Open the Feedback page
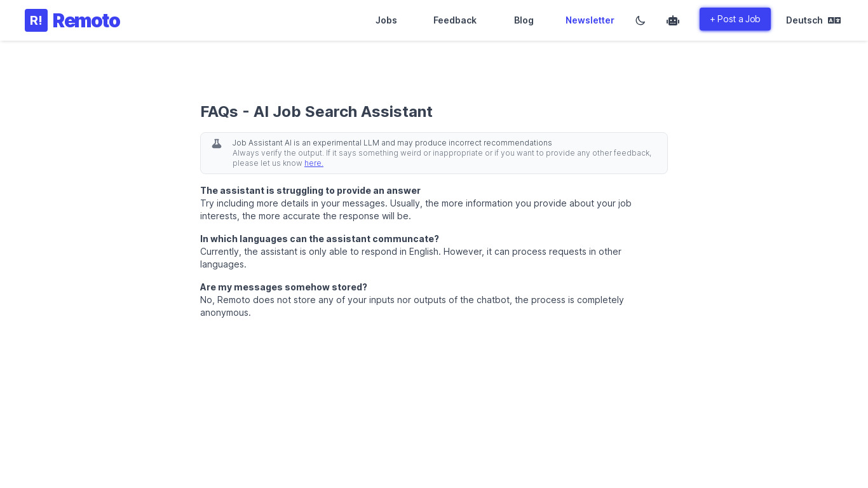This screenshot has width=868, height=488. [x=454, y=20]
